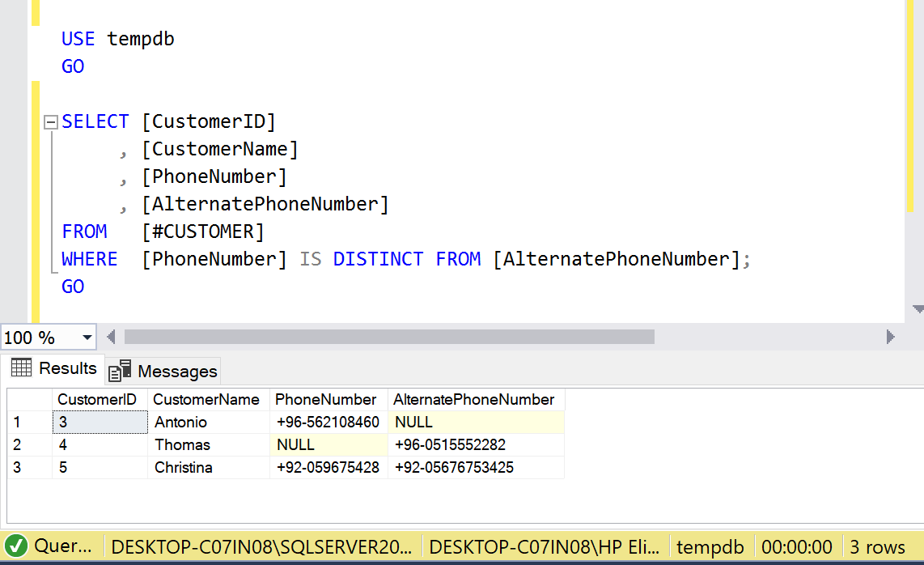Select all results via grid corner cell
The height and width of the screenshot is (565, 924).
pos(29,399)
